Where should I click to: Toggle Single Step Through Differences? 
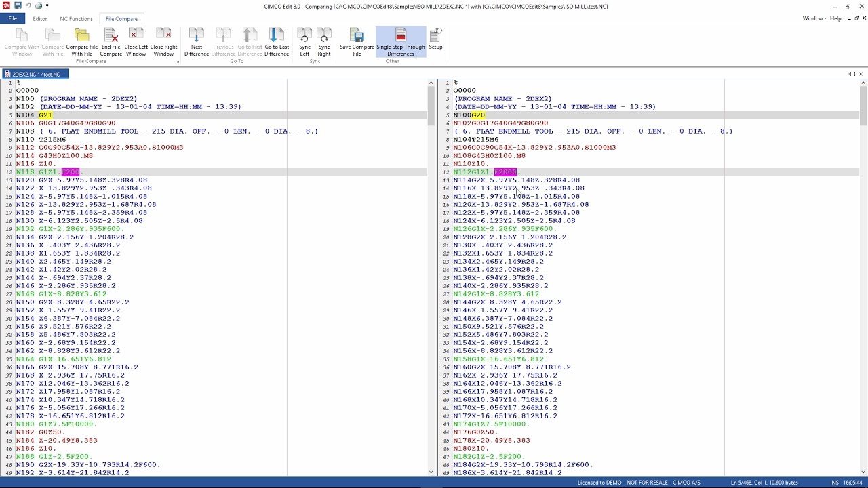tap(401, 42)
